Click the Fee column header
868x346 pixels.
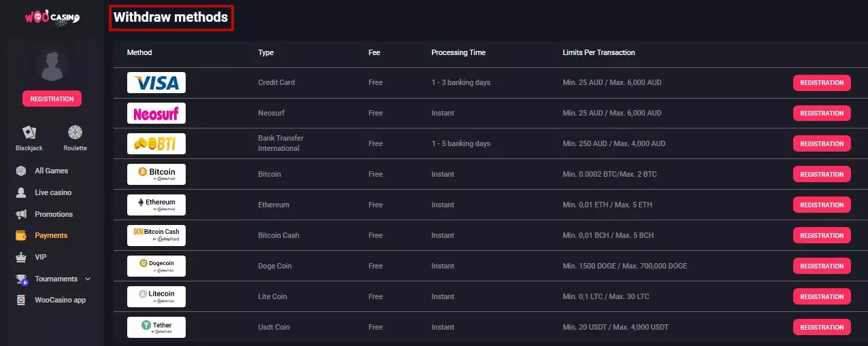pyautogui.click(x=374, y=52)
